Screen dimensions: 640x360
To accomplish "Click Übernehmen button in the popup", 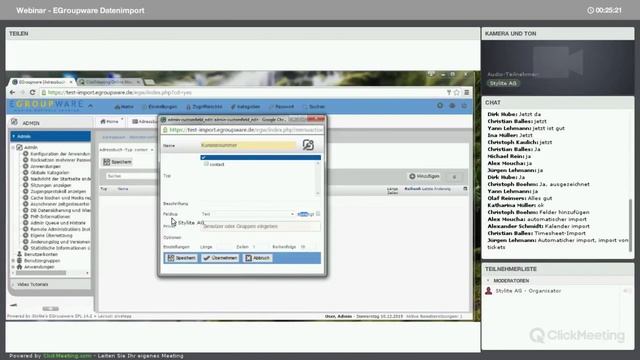I will (220, 258).
